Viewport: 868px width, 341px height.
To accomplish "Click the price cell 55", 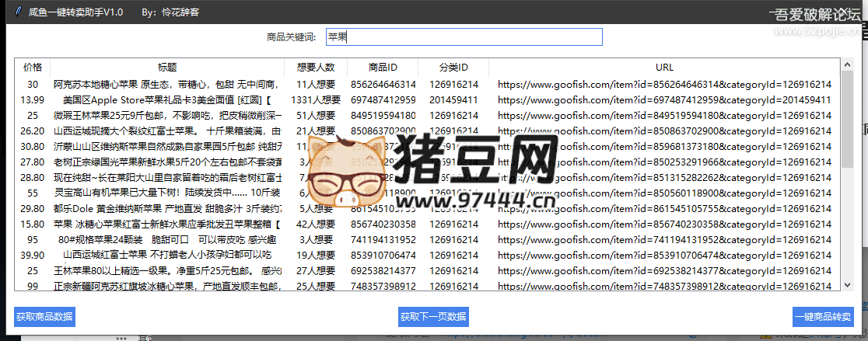I will point(32,193).
